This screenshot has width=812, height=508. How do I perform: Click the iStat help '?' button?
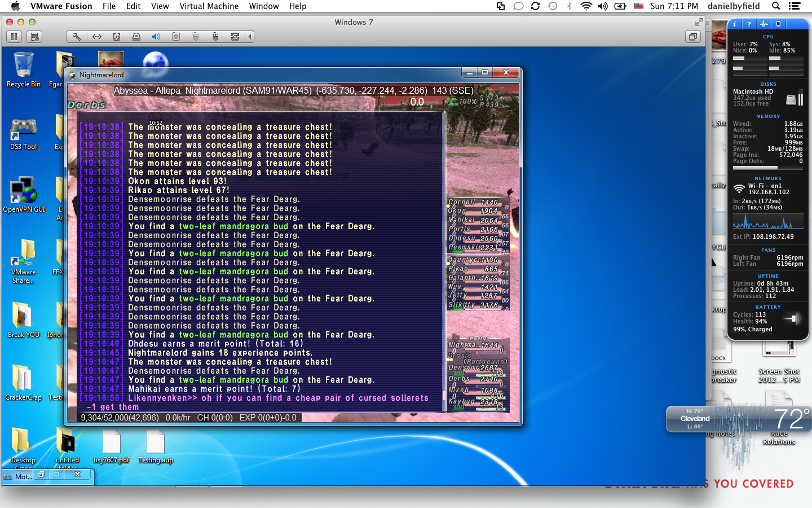[749, 24]
